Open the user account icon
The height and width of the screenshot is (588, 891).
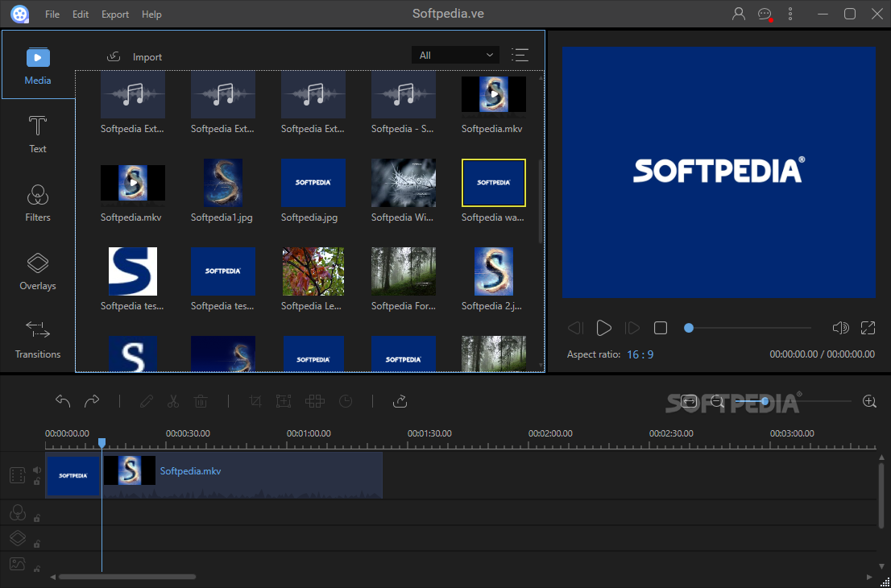739,14
